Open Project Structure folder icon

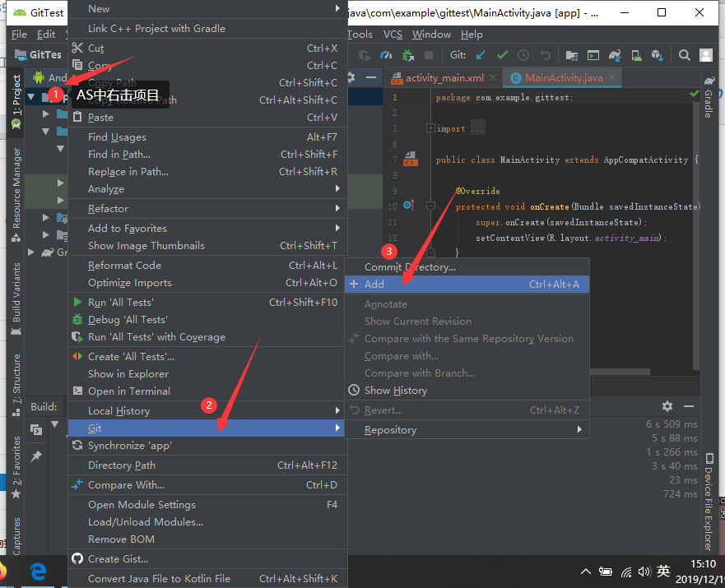click(x=572, y=55)
